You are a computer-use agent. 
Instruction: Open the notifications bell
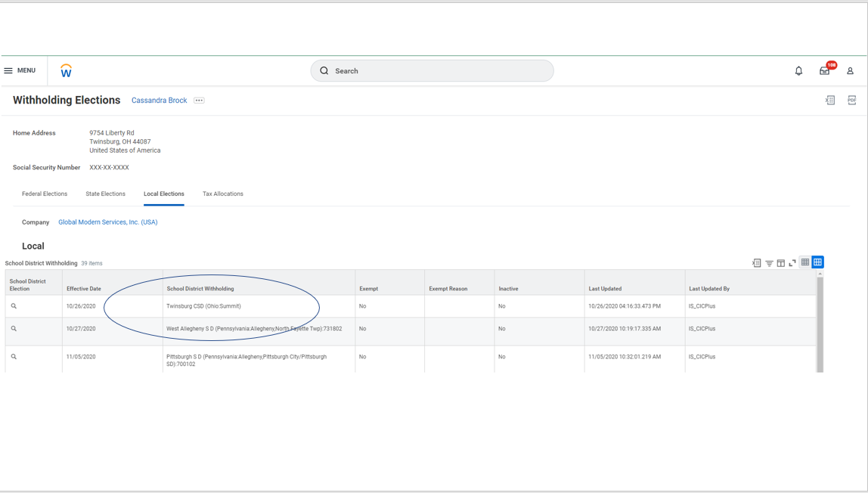click(798, 70)
